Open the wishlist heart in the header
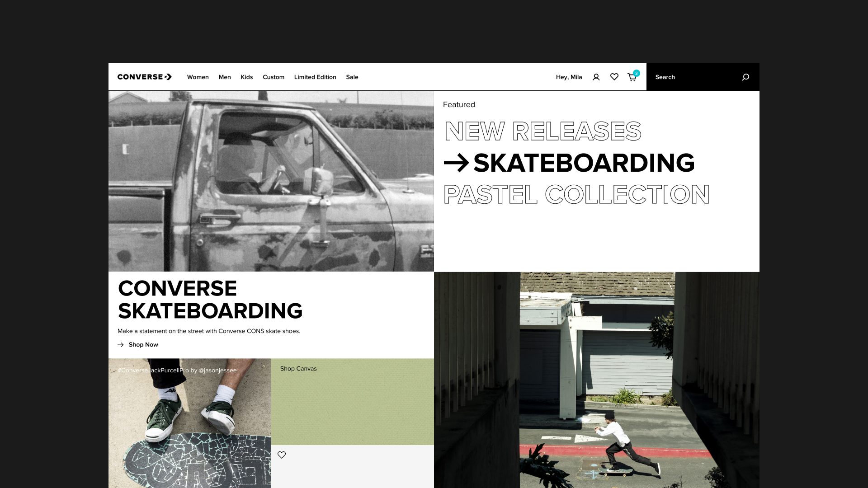Viewport: 868px width, 488px height. pyautogui.click(x=614, y=77)
